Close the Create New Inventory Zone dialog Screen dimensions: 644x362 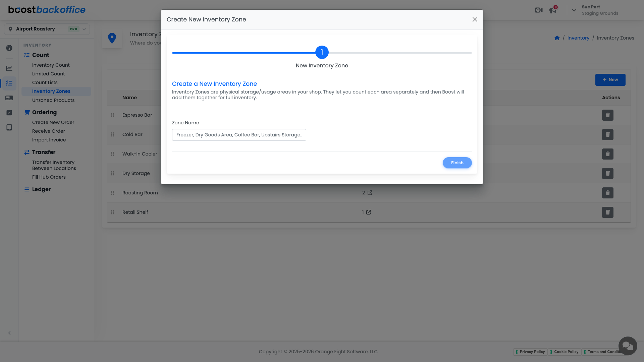[475, 19]
